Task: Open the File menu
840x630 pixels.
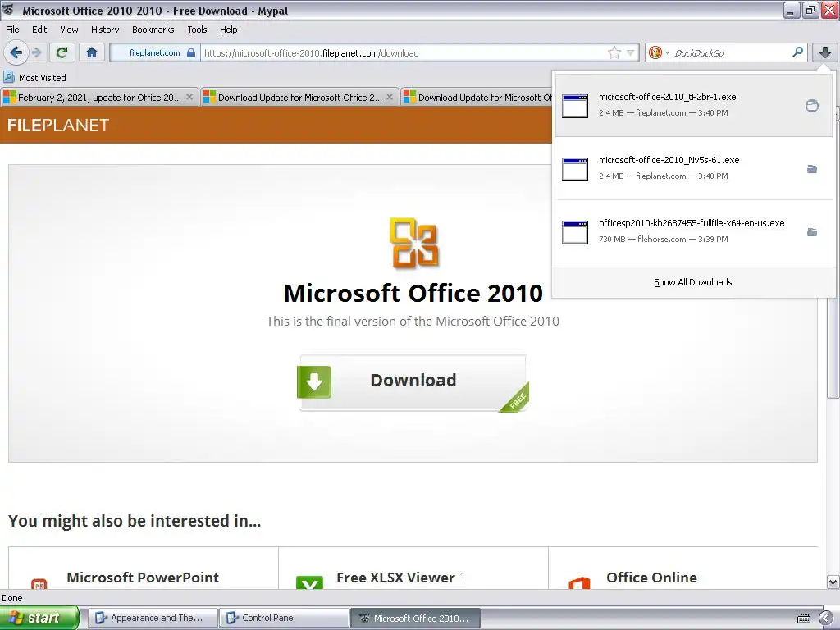Action: pos(12,30)
